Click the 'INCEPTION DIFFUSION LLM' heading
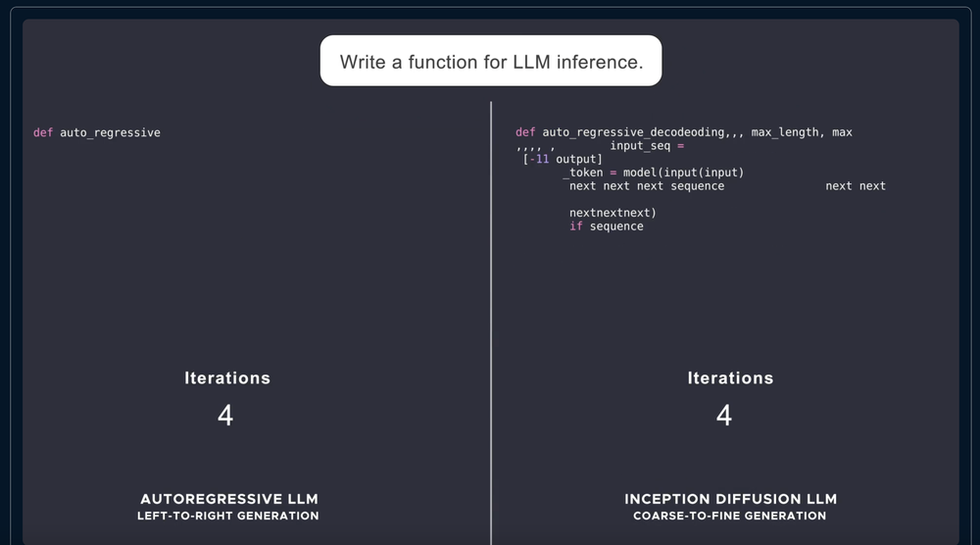The width and height of the screenshot is (980, 545). pos(731,499)
